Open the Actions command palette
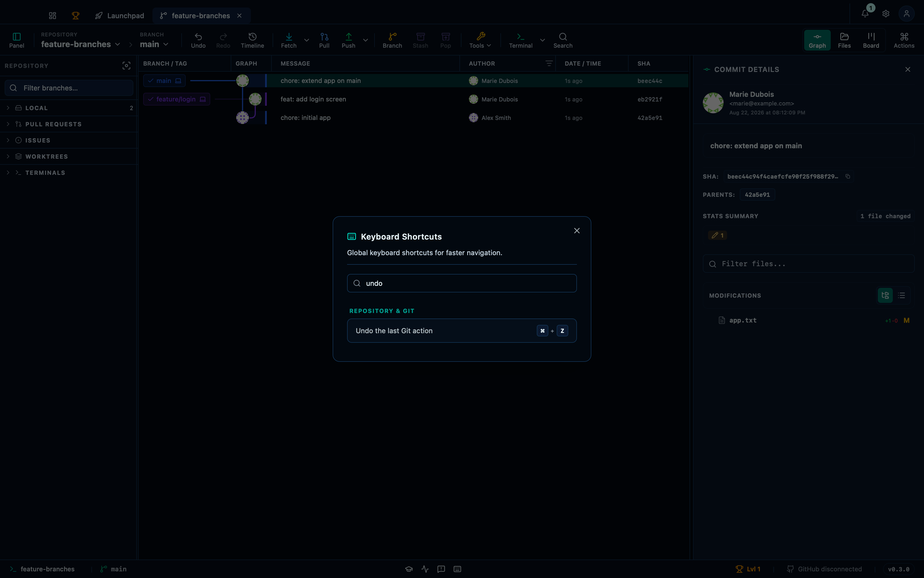This screenshot has height=578, width=924. pyautogui.click(x=904, y=40)
